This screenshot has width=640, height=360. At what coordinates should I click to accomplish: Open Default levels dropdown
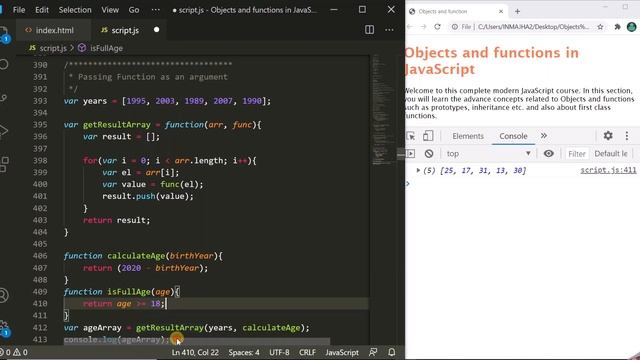pos(611,154)
